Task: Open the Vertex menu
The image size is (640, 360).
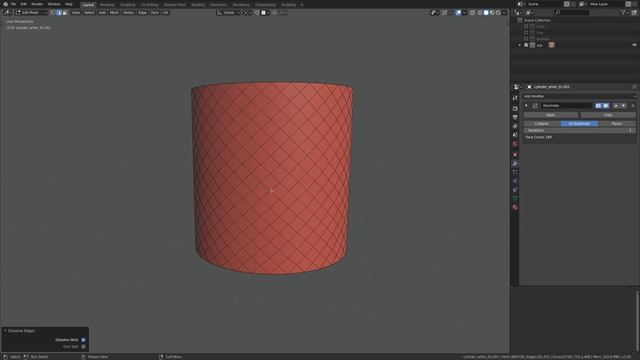Action: 128,13
